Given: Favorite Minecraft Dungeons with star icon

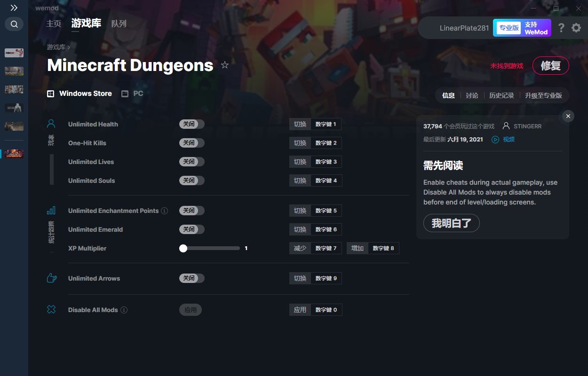Looking at the screenshot, I should [x=225, y=65].
